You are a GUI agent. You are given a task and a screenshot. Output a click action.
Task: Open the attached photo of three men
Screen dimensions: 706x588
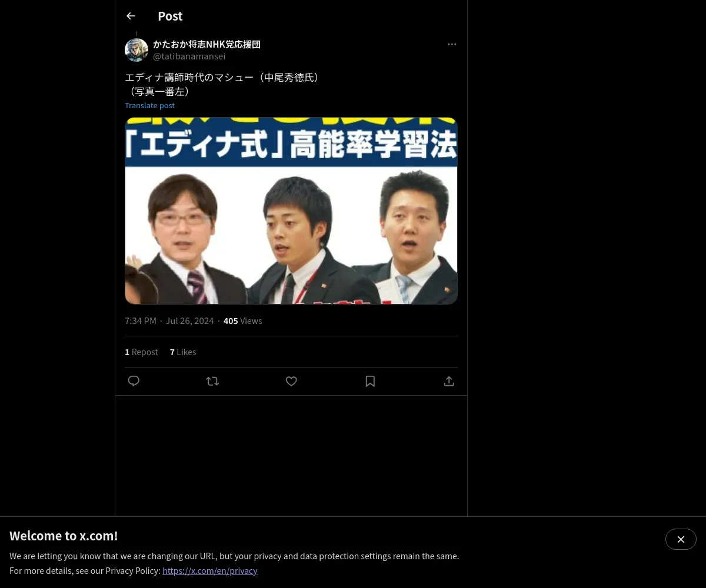tap(291, 211)
